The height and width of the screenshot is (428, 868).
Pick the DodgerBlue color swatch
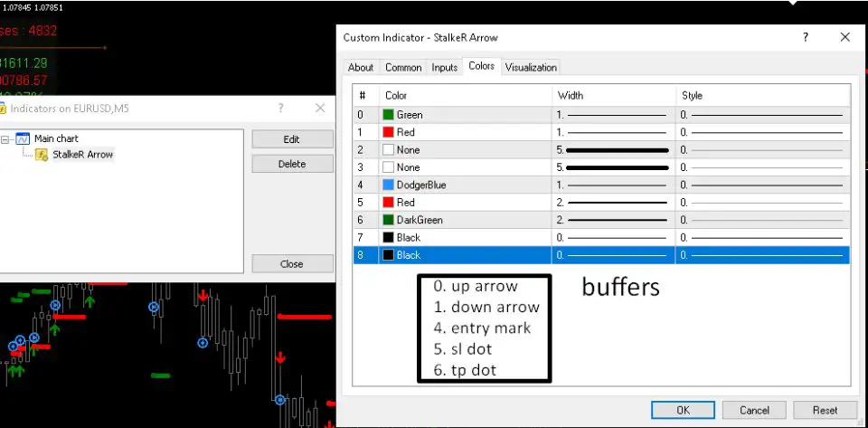click(x=388, y=185)
